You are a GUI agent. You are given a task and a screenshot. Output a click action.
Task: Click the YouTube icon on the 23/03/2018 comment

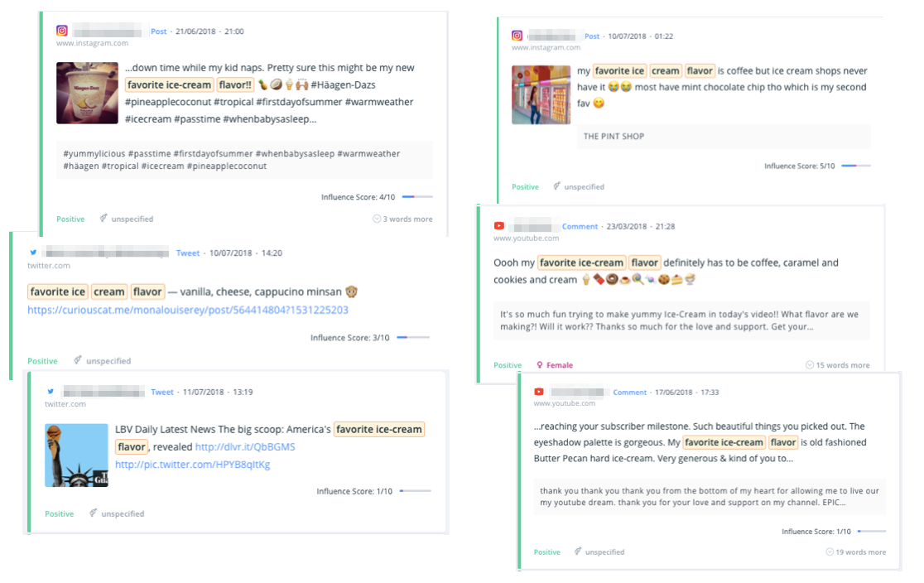click(x=499, y=226)
